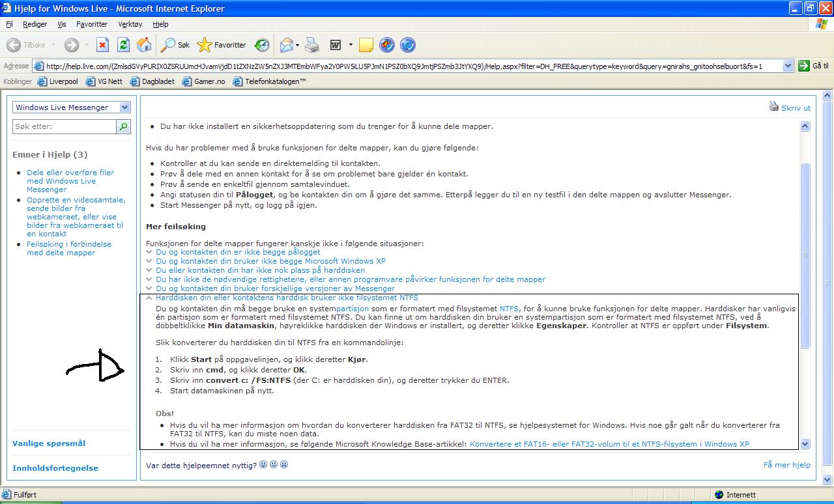This screenshot has width=834, height=504.
Task: Open the NTFS glossary link
Action: 509,309
